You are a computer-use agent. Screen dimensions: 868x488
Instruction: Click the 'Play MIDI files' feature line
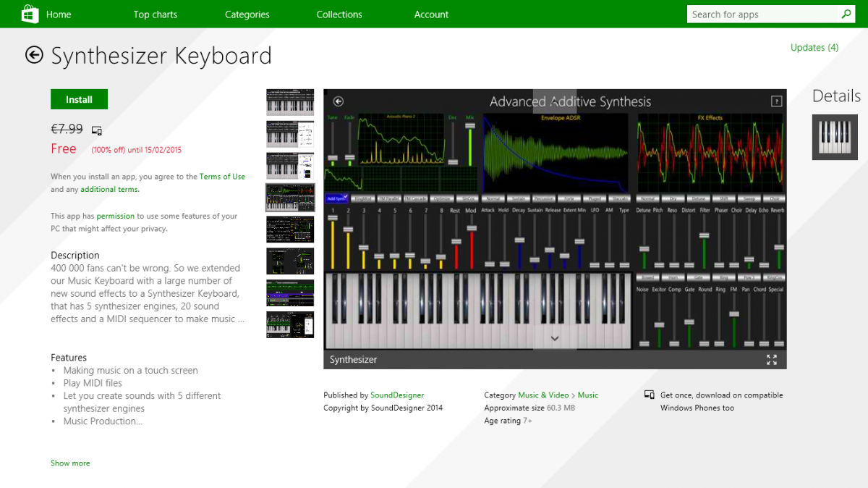coord(93,383)
